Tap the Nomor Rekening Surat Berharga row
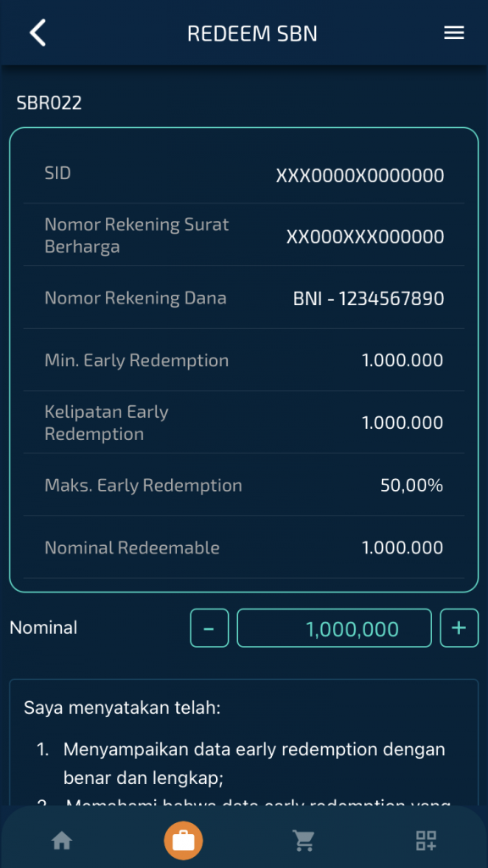The image size is (488, 868). 244,235
